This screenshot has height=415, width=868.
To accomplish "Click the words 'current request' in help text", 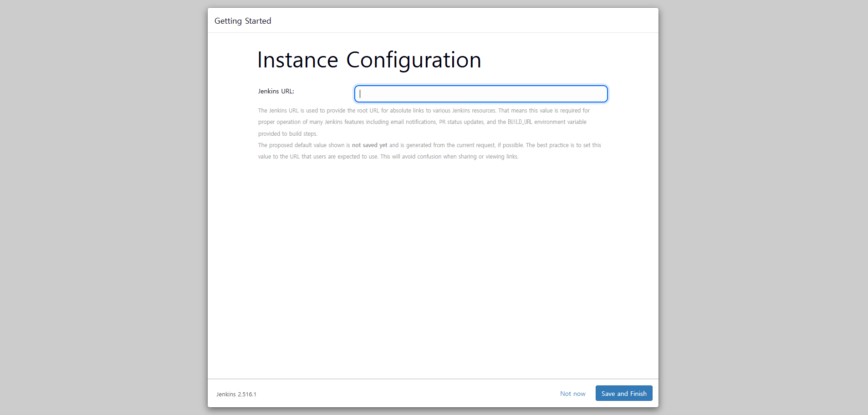I will (476, 145).
